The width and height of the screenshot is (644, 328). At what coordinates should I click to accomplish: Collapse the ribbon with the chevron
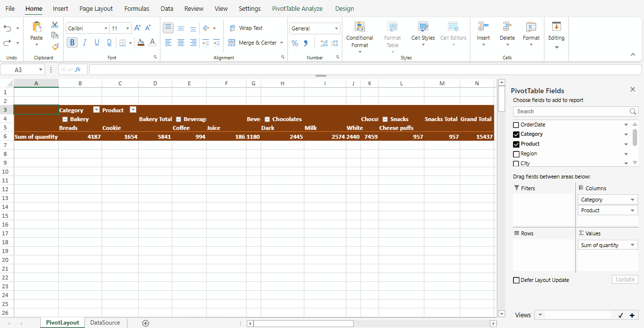tap(633, 54)
